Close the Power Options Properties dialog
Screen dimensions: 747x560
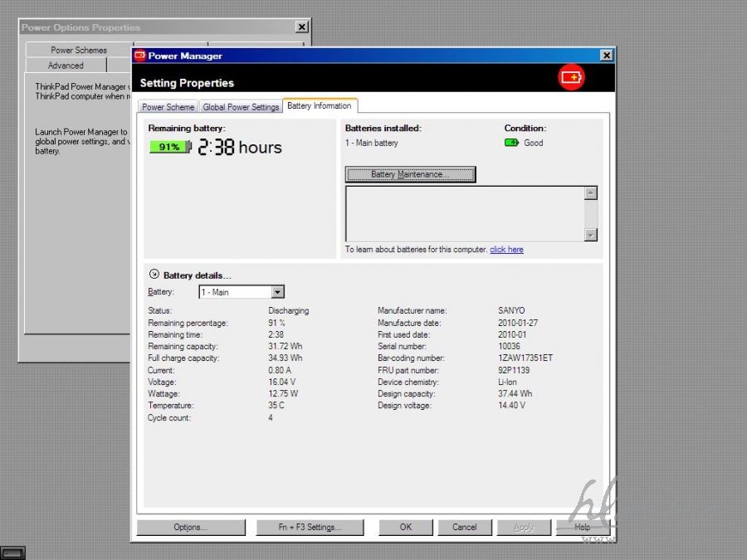coord(301,27)
